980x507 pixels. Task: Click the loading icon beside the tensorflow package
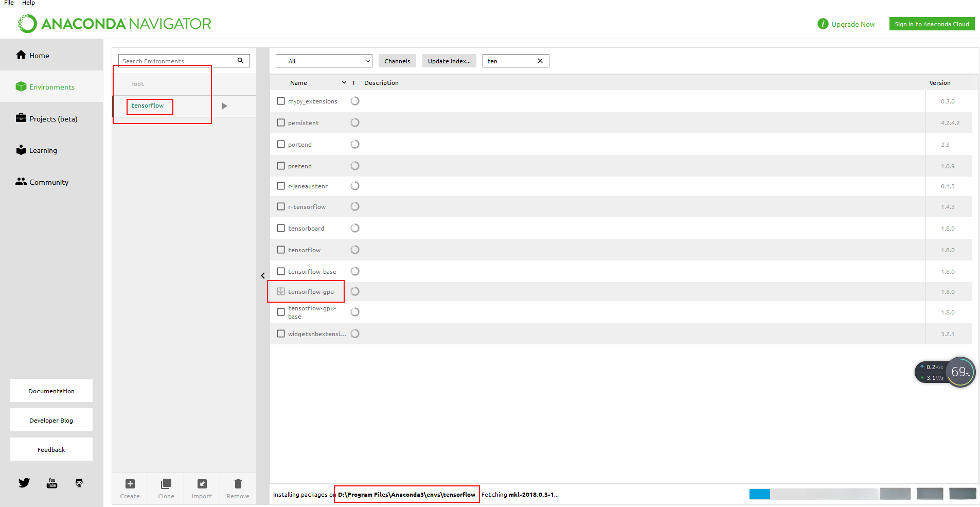pyautogui.click(x=355, y=250)
